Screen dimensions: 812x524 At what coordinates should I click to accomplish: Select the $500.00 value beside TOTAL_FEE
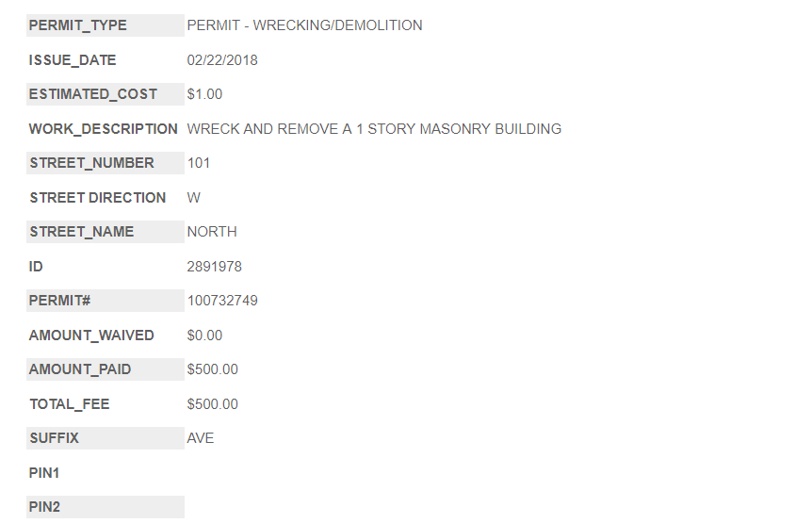pyautogui.click(x=213, y=404)
